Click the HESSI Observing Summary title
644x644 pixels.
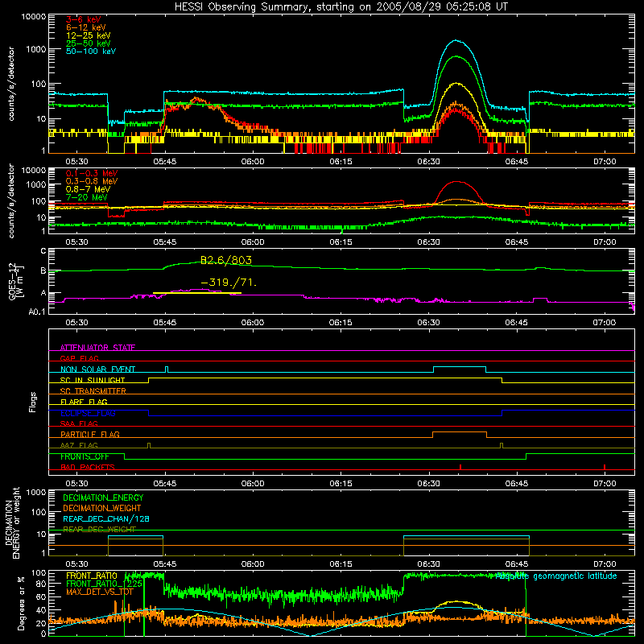click(x=341, y=6)
